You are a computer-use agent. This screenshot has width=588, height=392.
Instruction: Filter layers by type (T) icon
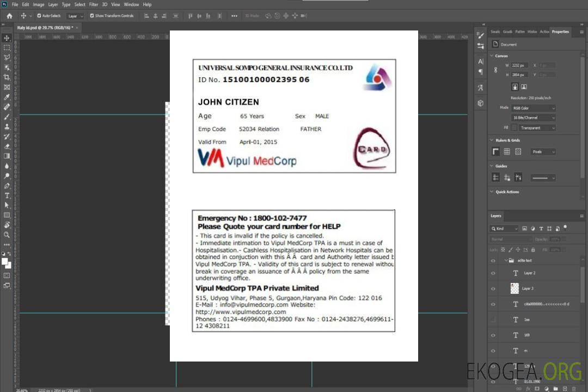(x=541, y=229)
